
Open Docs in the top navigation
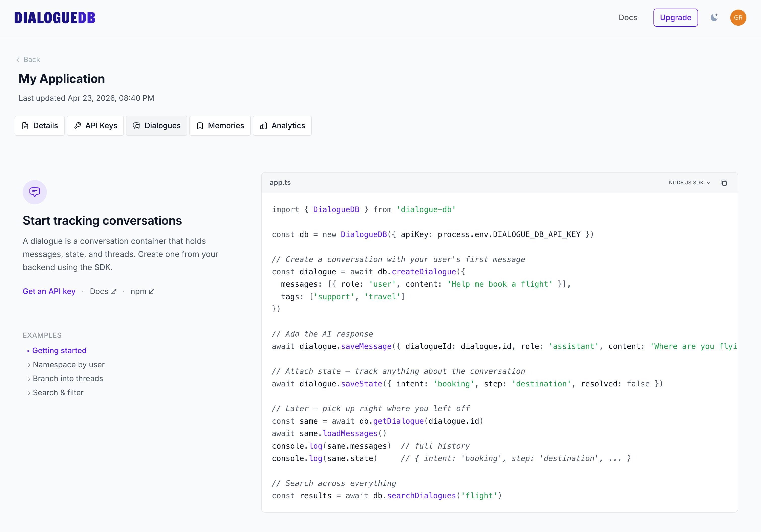pyautogui.click(x=628, y=18)
